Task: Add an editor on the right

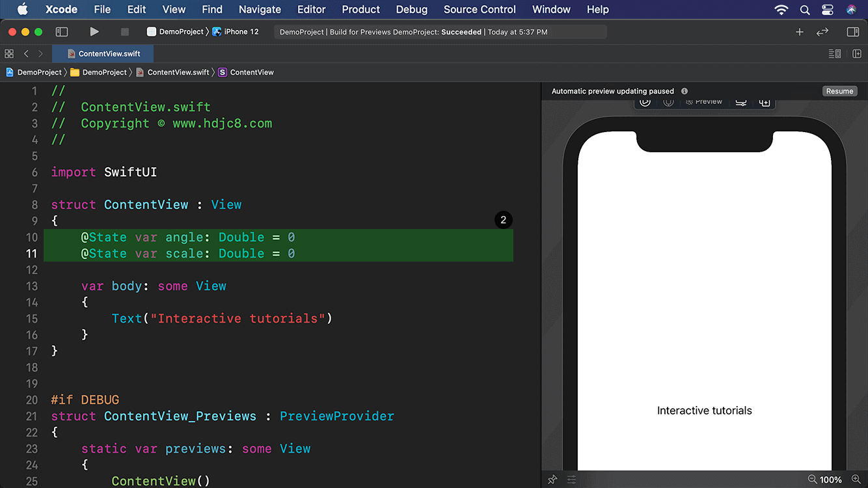Action: (x=857, y=54)
